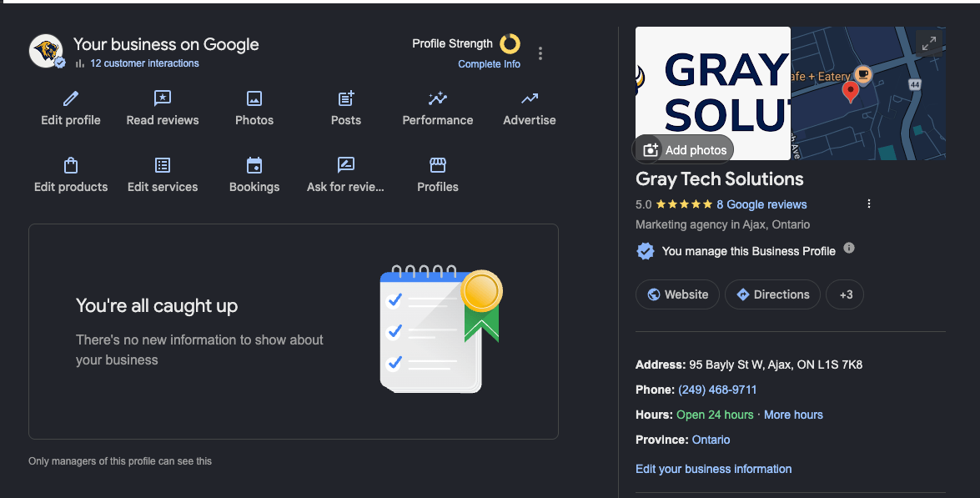Click You manage this Business Profile text
The width and height of the screenshot is (980, 498).
(749, 251)
